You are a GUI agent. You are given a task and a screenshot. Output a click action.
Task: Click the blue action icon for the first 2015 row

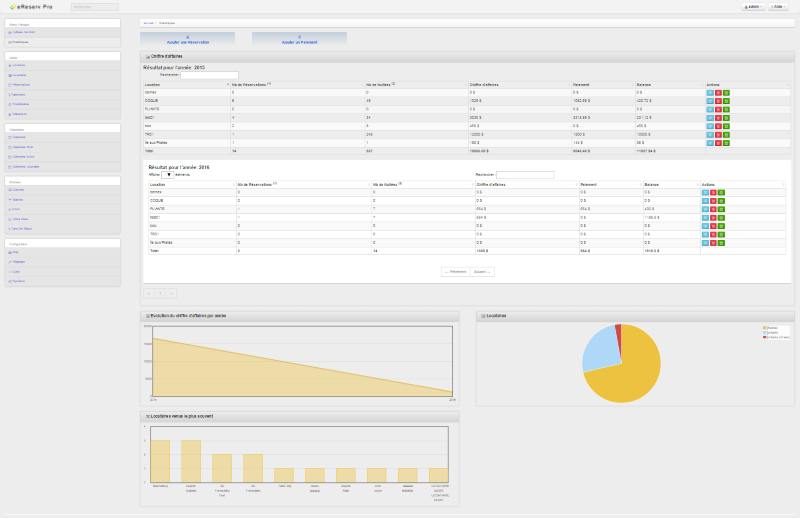(x=709, y=92)
